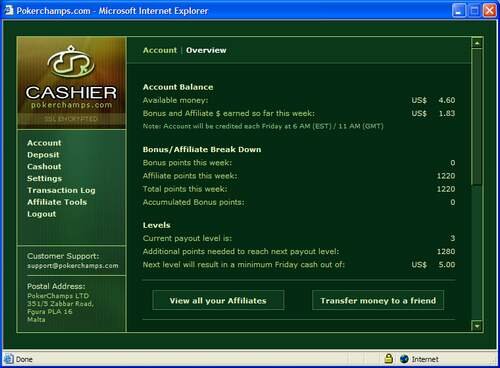Click Affiliate points this week value 1220
The width and height of the screenshot is (500, 368).
point(446,176)
